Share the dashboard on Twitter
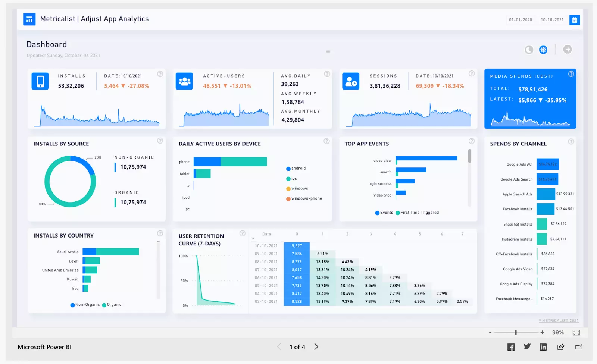Screen dimensions: 597x364 coord(527,346)
